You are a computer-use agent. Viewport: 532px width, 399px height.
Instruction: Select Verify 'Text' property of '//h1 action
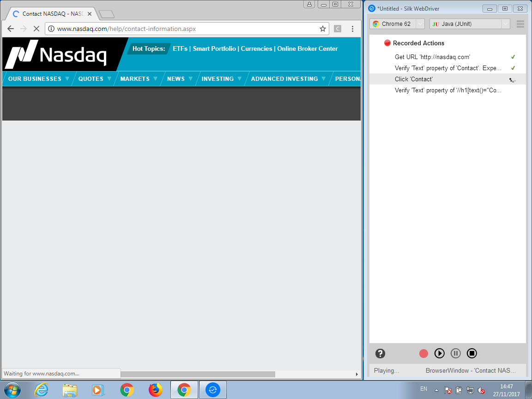(x=447, y=90)
